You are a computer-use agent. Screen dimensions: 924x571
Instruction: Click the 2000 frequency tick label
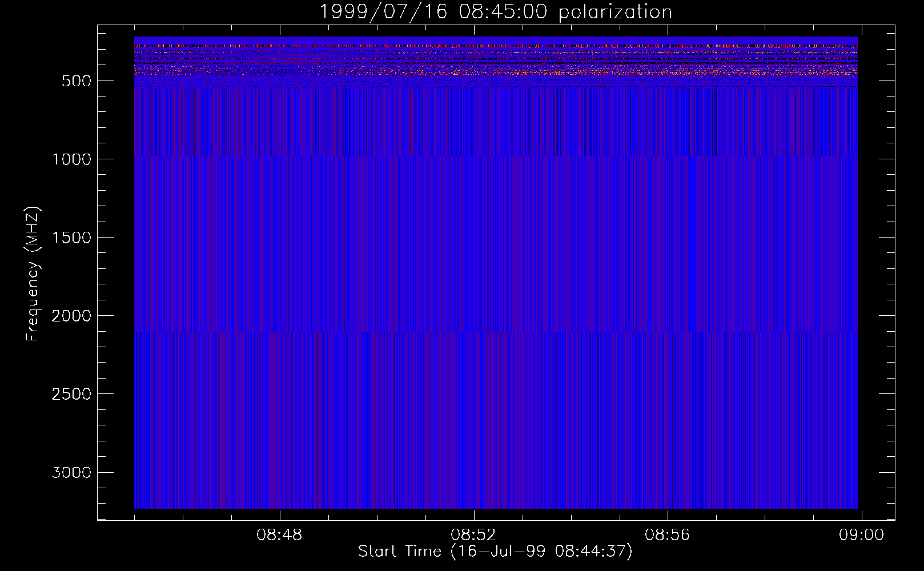[x=71, y=316]
